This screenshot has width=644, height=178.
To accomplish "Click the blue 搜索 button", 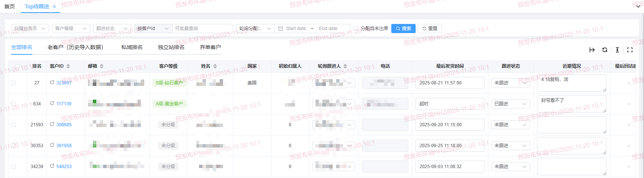I will tap(403, 29).
